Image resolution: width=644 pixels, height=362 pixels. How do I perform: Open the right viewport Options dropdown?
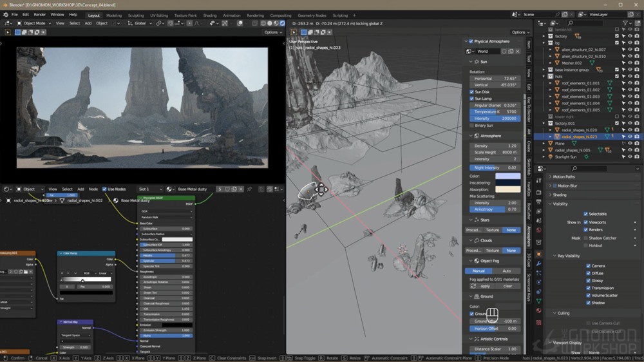coord(520,32)
